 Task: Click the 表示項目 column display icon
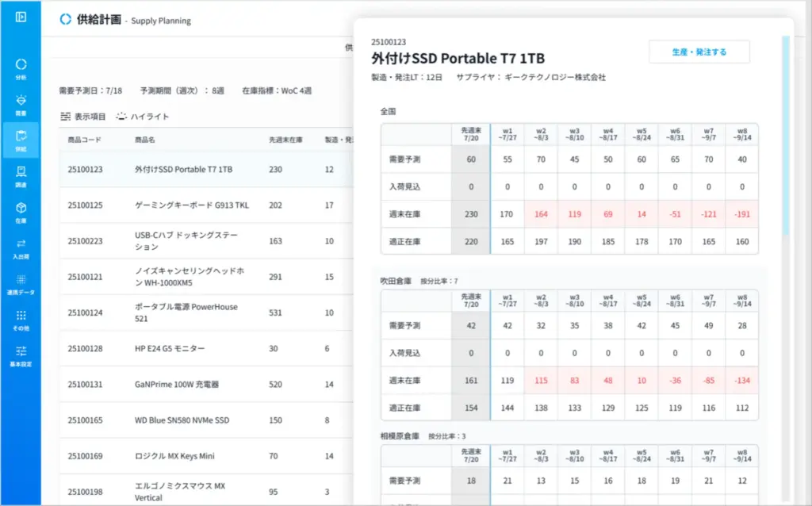point(65,117)
